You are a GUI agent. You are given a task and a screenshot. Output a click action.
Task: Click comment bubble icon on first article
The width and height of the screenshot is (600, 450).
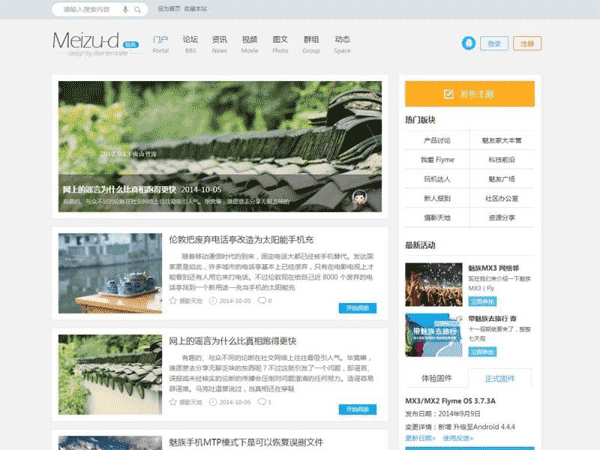pyautogui.click(x=261, y=300)
